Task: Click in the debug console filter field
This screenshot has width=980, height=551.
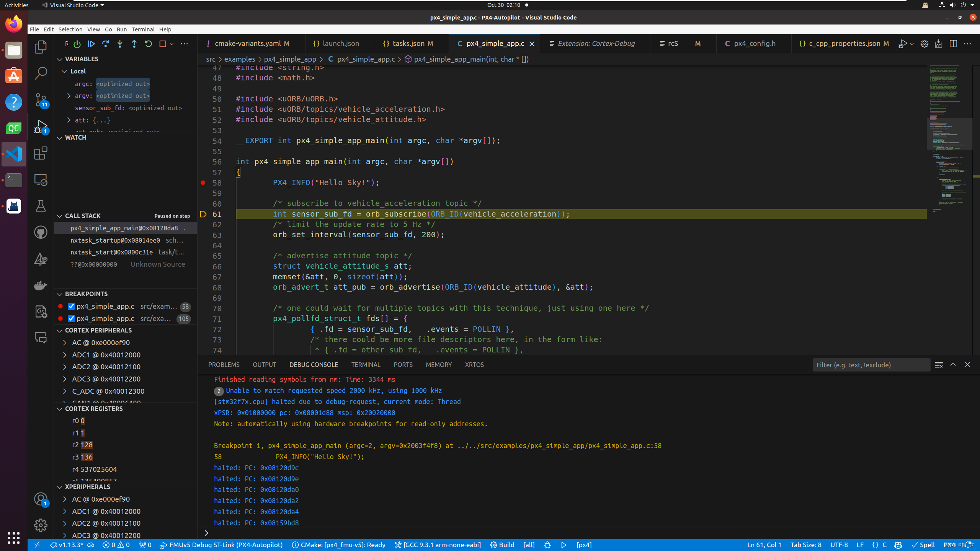Action: (x=871, y=365)
